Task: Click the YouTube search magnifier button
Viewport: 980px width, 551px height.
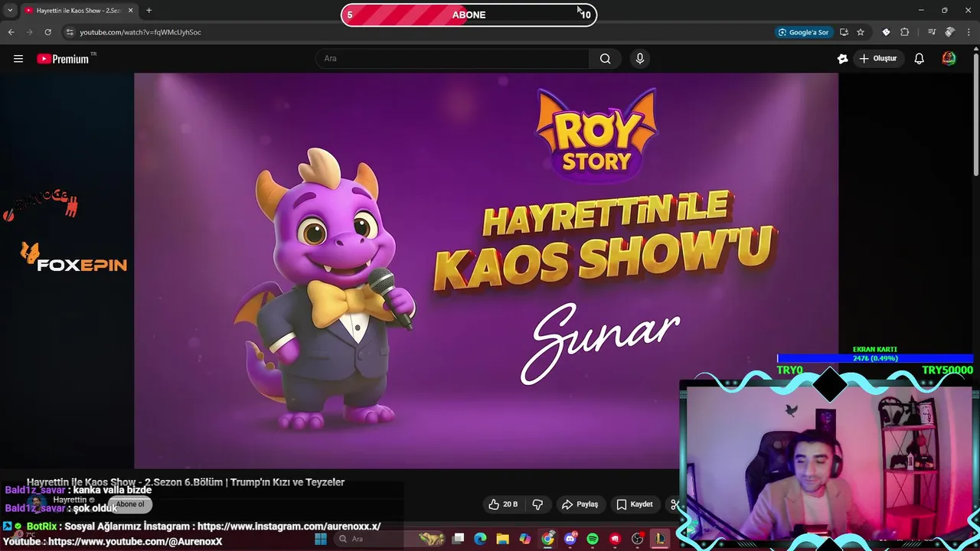Action: 605,59
